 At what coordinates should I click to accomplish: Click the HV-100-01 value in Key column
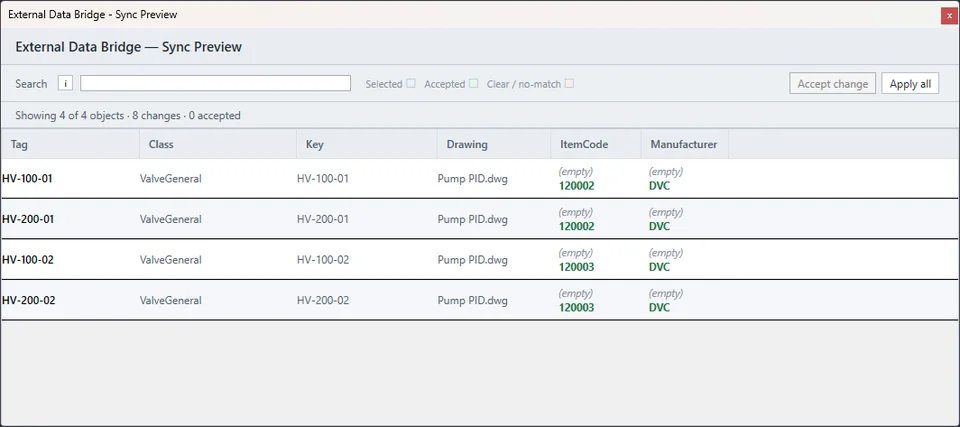coord(323,179)
